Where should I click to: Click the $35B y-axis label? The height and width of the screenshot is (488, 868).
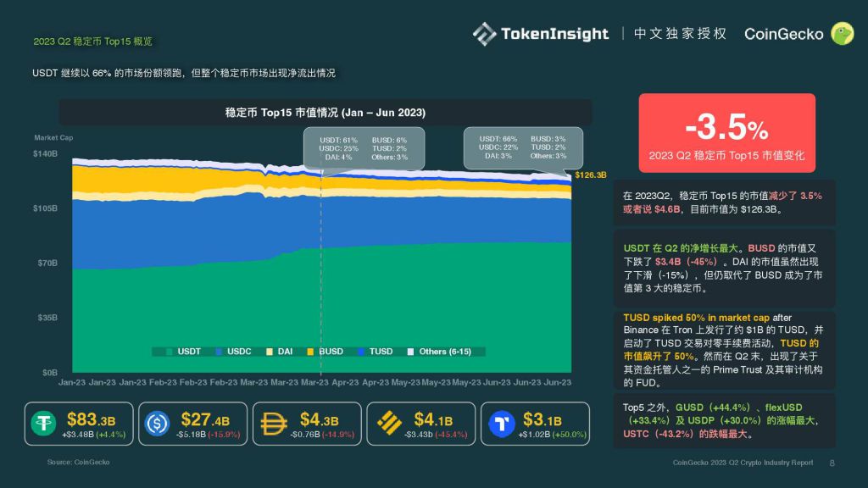pyautogui.click(x=47, y=318)
